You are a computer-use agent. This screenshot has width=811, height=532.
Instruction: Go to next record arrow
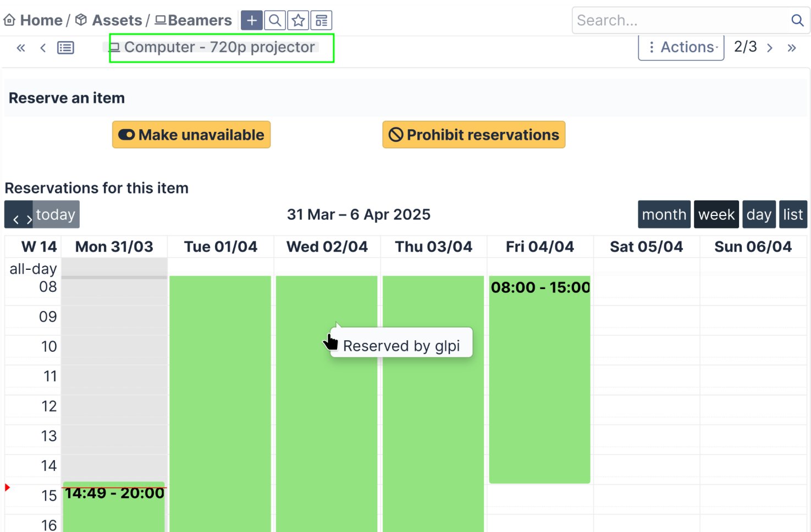(x=770, y=48)
